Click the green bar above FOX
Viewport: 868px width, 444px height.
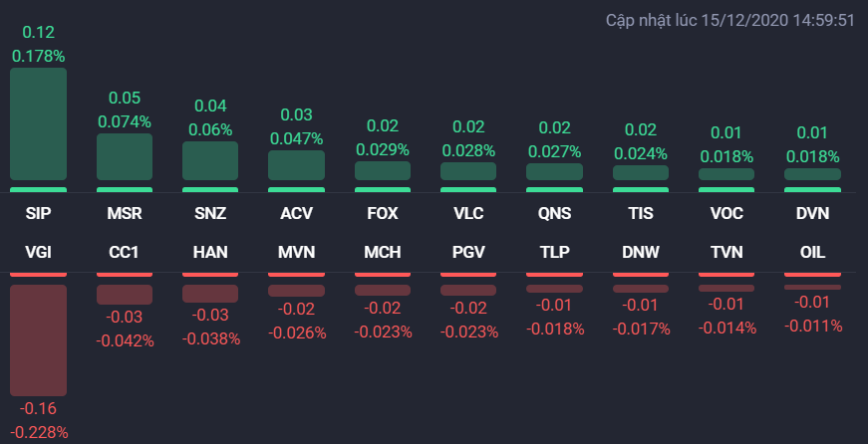tap(382, 171)
